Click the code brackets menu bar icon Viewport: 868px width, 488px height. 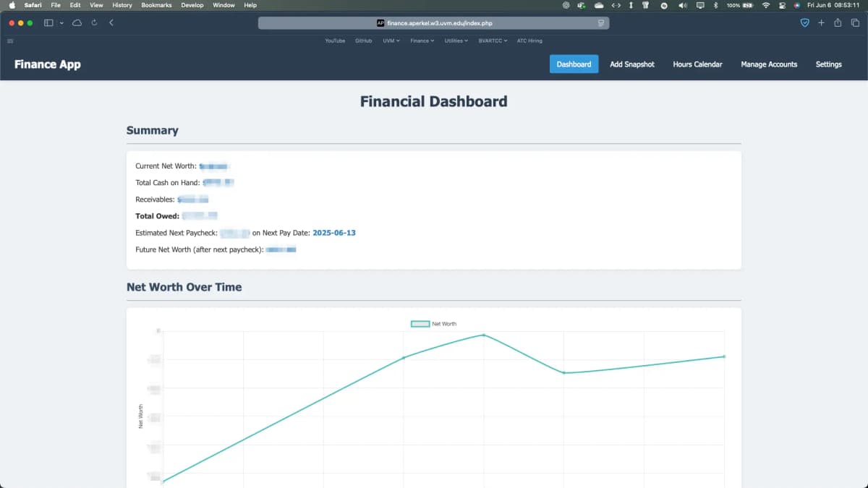pos(616,5)
